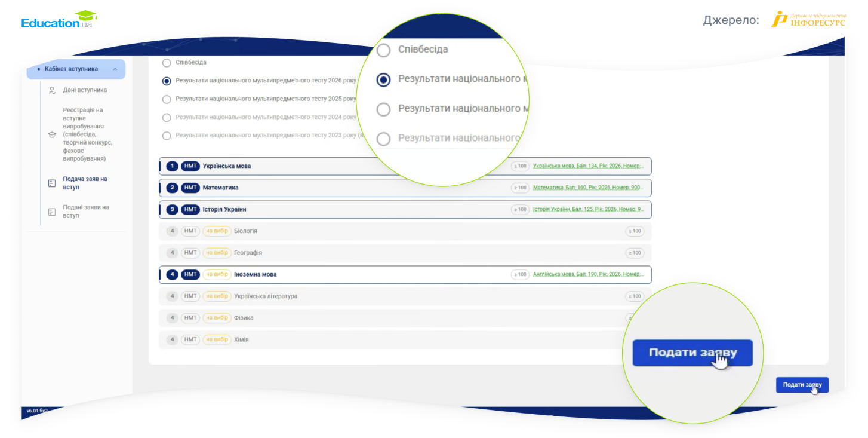This screenshot has width=868, height=438.
Task: Choose the 2026 national multi-subject test results option
Action: [167, 81]
